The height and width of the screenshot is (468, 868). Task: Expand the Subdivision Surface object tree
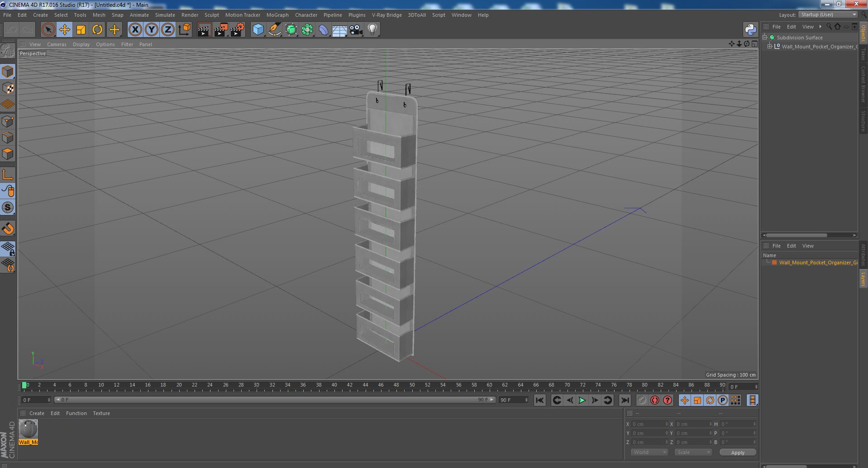point(765,38)
